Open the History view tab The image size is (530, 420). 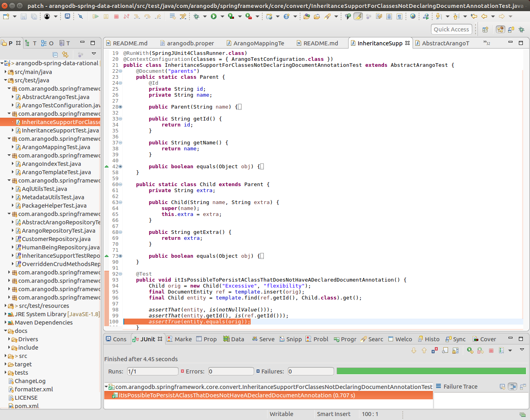click(x=429, y=339)
